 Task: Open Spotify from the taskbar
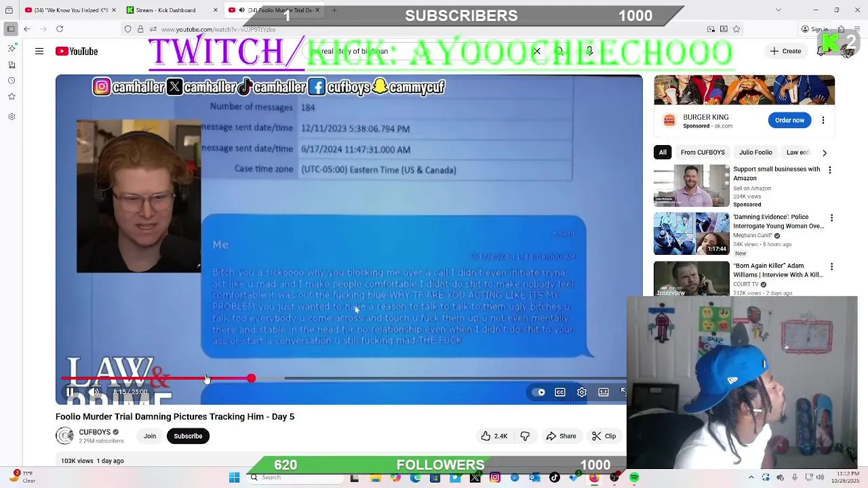(x=634, y=478)
